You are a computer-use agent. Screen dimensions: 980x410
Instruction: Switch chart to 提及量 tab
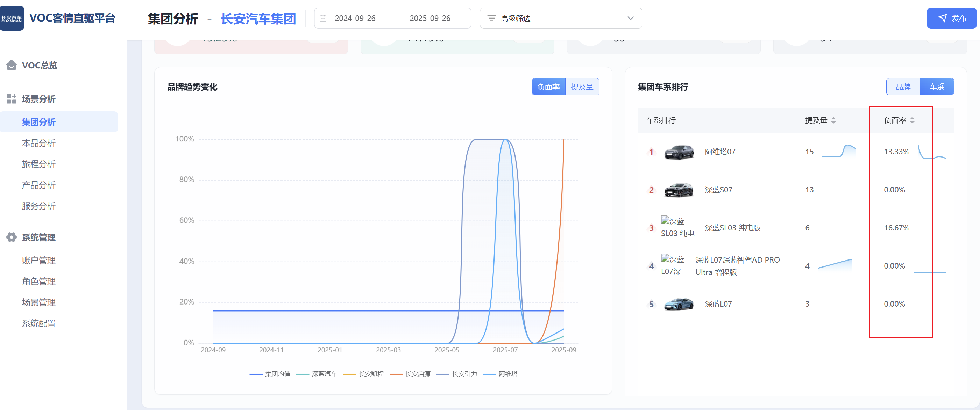(x=582, y=87)
